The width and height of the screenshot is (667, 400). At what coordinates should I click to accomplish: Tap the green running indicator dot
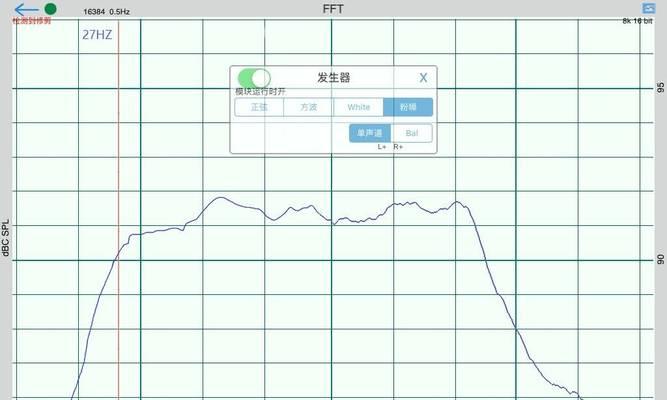pos(50,9)
